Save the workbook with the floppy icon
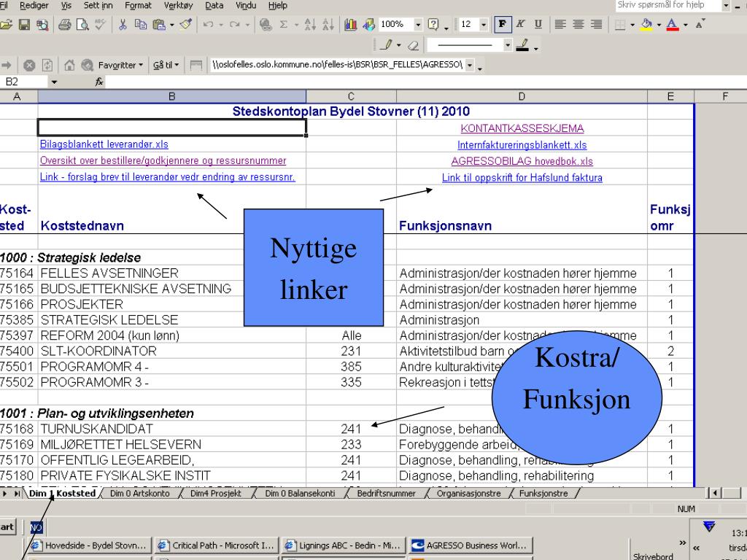Viewport: 747px width, 560px height. click(24, 24)
